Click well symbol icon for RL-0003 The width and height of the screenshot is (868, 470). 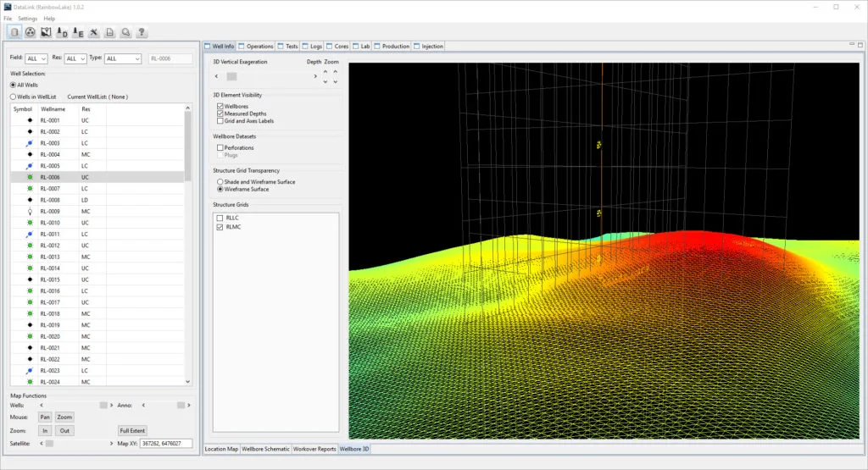(30, 143)
